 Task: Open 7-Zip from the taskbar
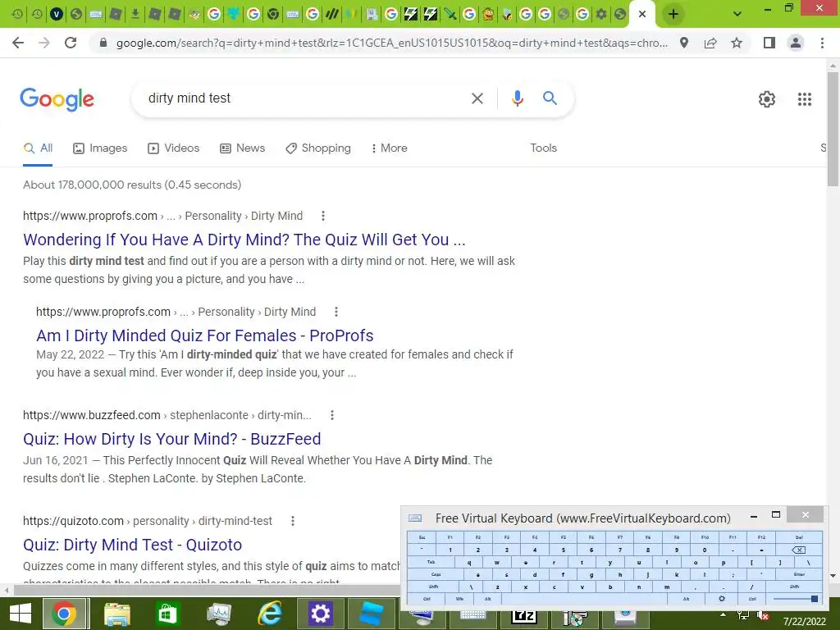point(523,617)
